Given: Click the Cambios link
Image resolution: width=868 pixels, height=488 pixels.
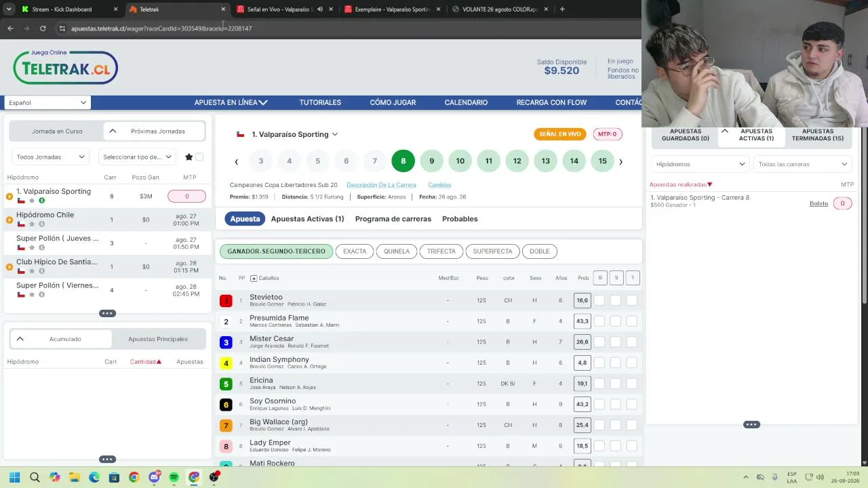Looking at the screenshot, I should [x=439, y=185].
